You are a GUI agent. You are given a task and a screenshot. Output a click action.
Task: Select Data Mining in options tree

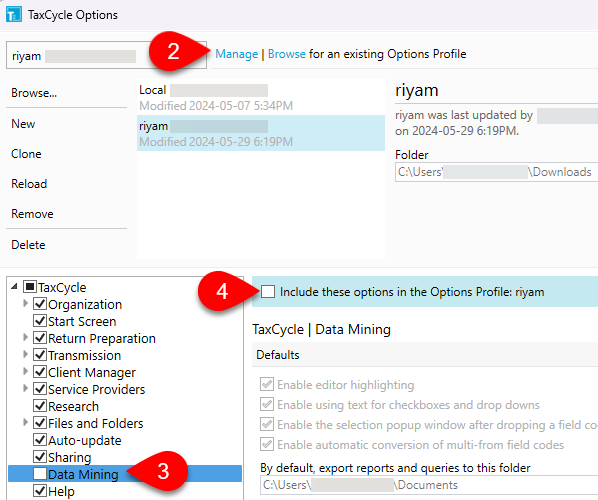pos(84,474)
